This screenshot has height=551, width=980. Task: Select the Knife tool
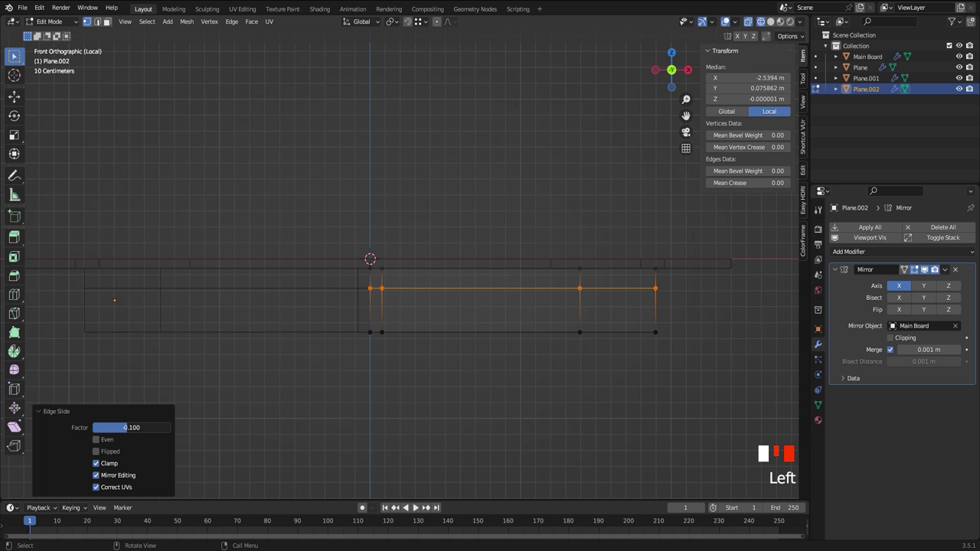[x=14, y=313]
